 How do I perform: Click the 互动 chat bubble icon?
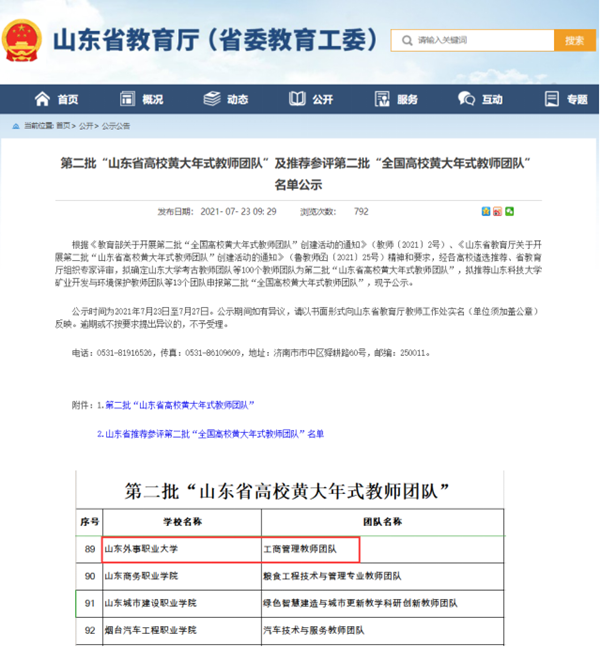point(467,99)
